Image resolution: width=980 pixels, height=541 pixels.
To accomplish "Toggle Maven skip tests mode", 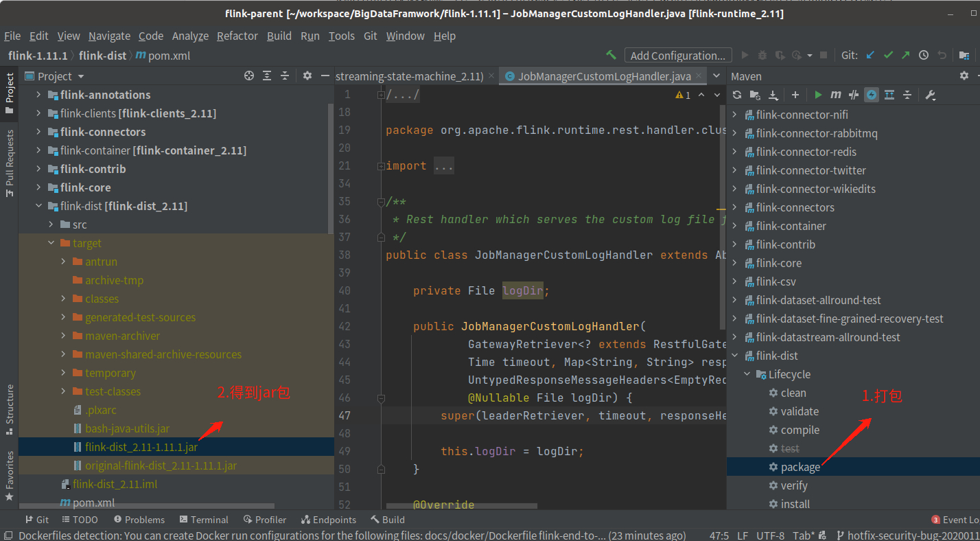I will 872,95.
